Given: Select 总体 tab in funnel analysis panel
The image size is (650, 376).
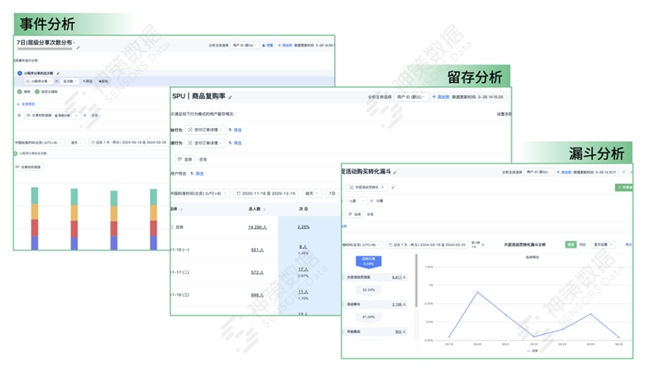Looking at the screenshot, I should click(355, 214).
